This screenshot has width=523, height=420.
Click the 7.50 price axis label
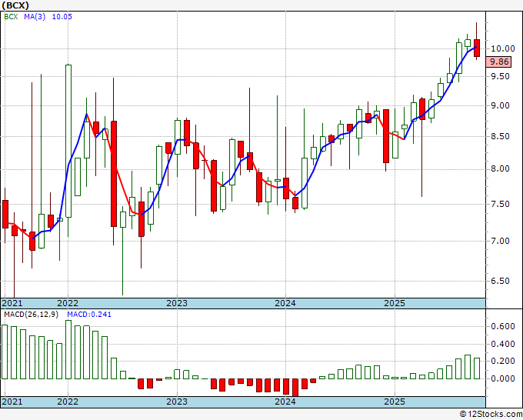tap(501, 204)
